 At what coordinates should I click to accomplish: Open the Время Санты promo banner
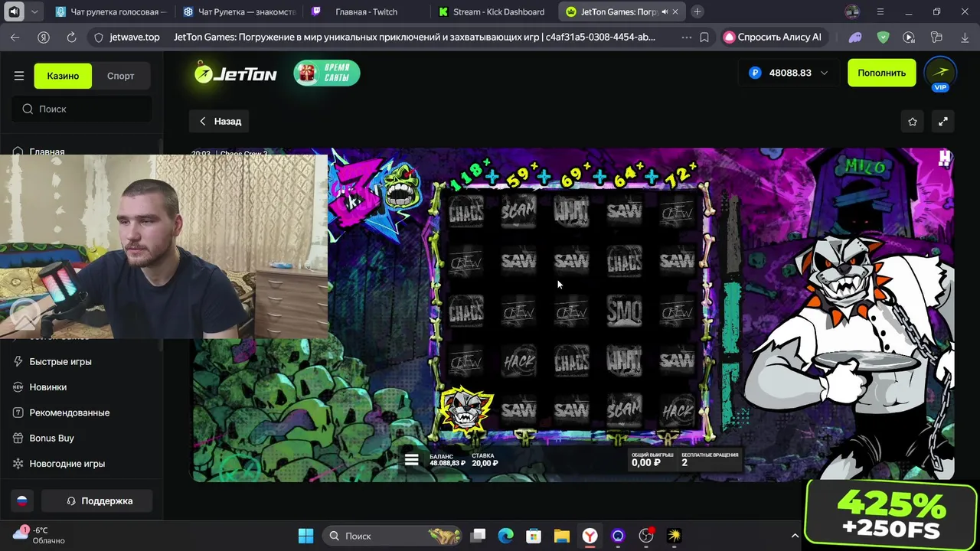pos(327,73)
